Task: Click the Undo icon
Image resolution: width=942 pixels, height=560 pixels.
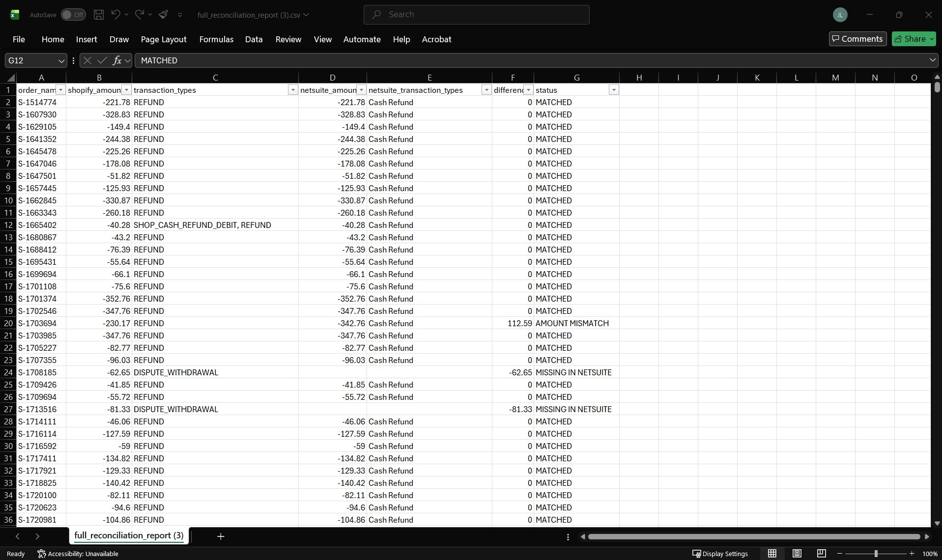Action: [x=114, y=15]
